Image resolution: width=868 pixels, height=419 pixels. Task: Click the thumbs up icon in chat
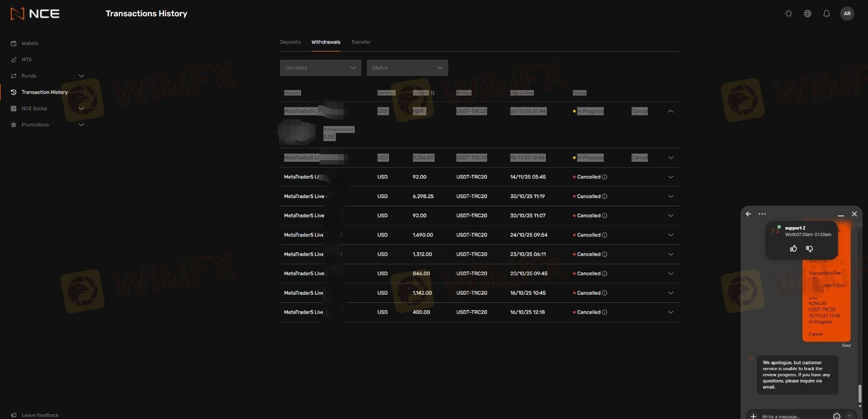(793, 249)
